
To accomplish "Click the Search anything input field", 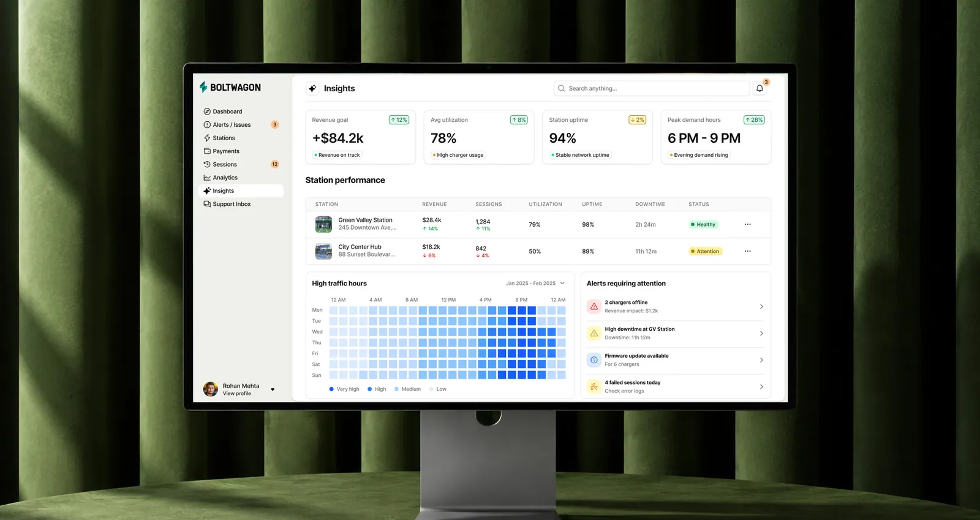I will [x=652, y=88].
